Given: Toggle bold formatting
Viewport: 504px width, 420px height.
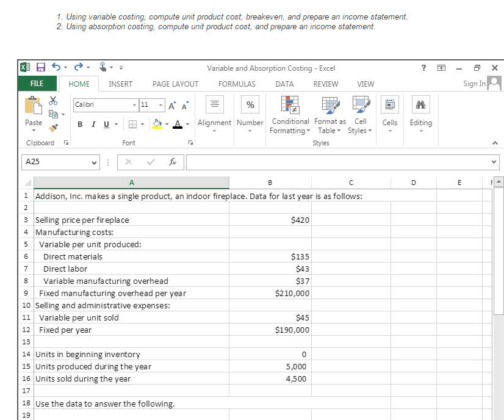Looking at the screenshot, I should point(79,124).
